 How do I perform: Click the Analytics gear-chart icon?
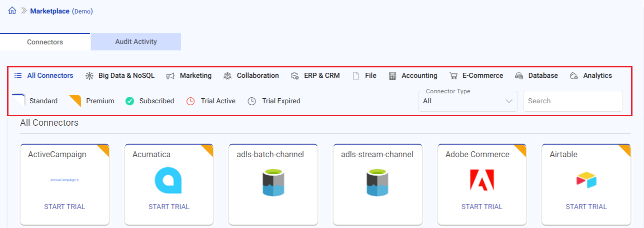(574, 76)
